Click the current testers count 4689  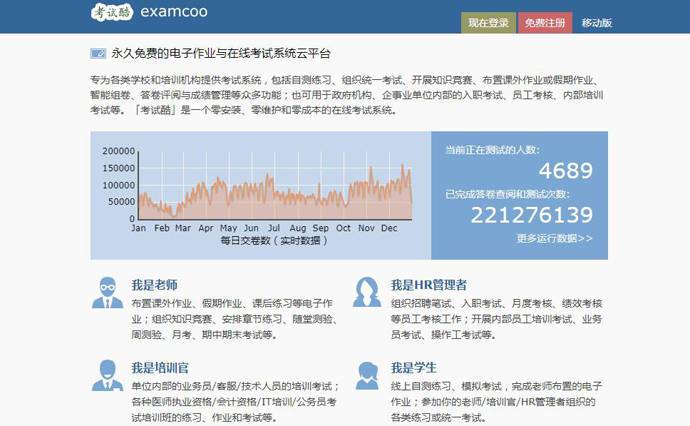[x=565, y=170]
